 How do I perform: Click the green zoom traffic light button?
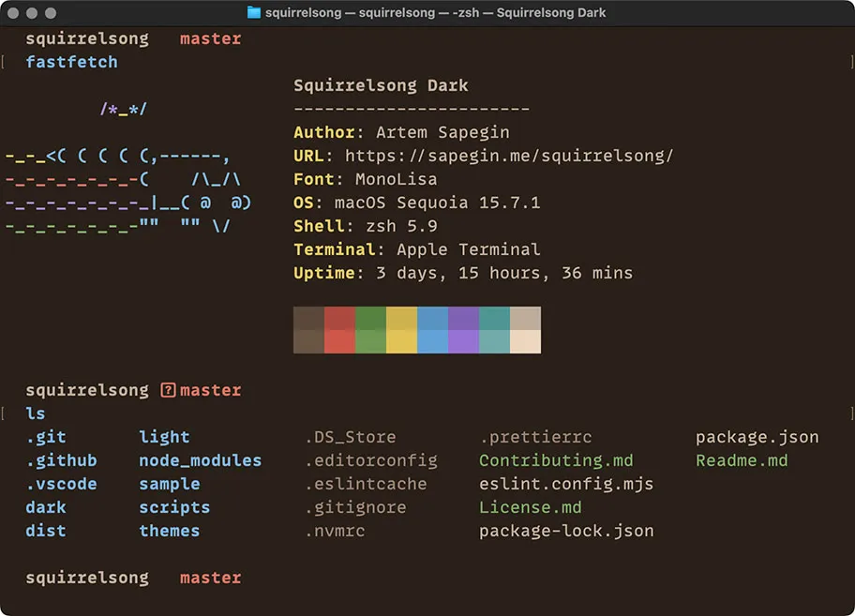point(51,13)
